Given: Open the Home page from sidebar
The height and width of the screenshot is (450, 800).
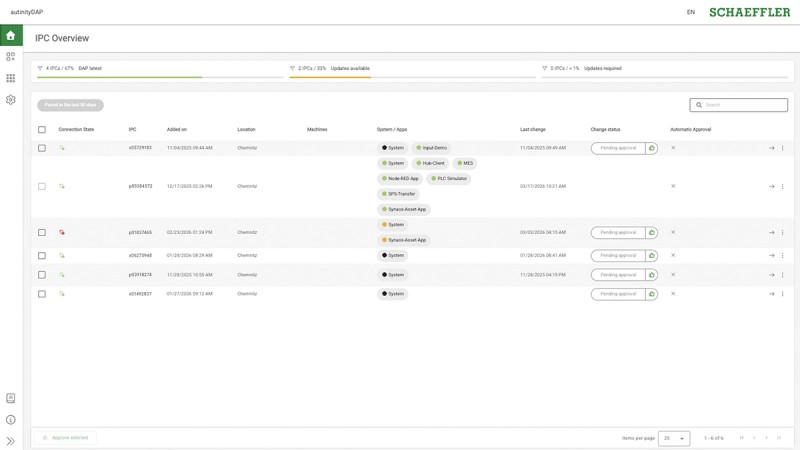Looking at the screenshot, I should (11, 36).
